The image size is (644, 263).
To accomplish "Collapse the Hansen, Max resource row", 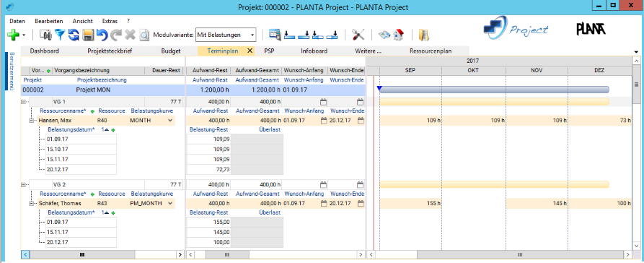I will (x=31, y=121).
